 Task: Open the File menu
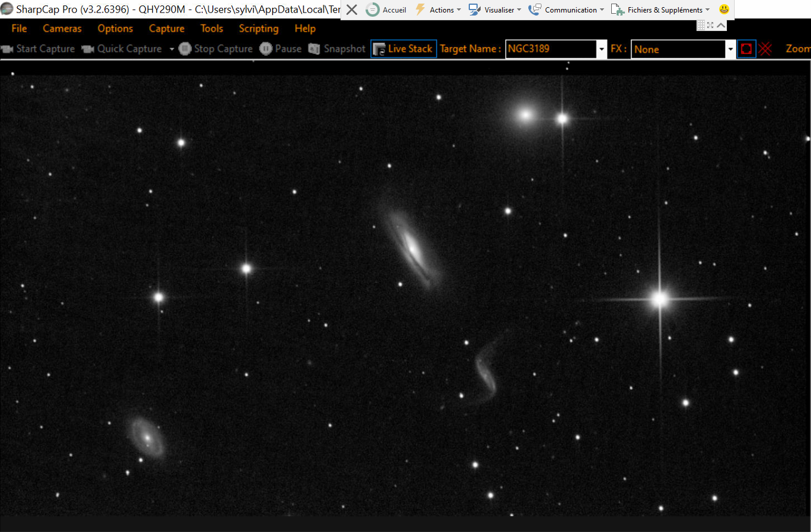point(19,29)
